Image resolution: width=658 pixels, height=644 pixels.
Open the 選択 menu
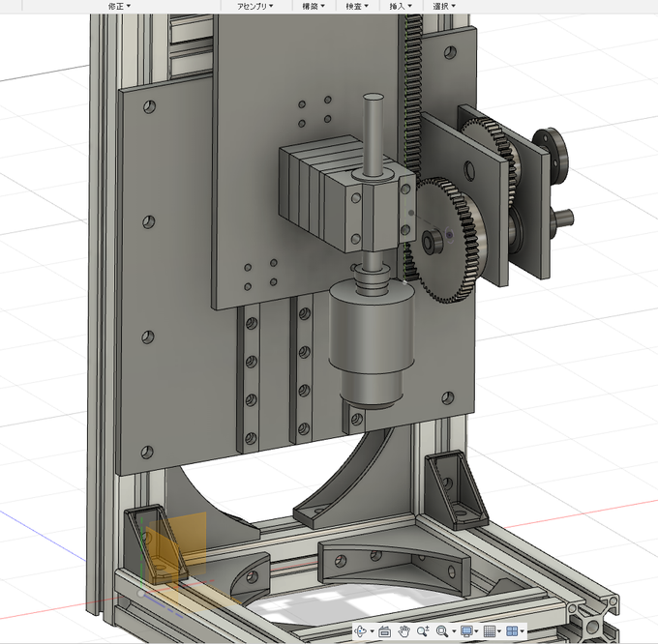(444, 6)
